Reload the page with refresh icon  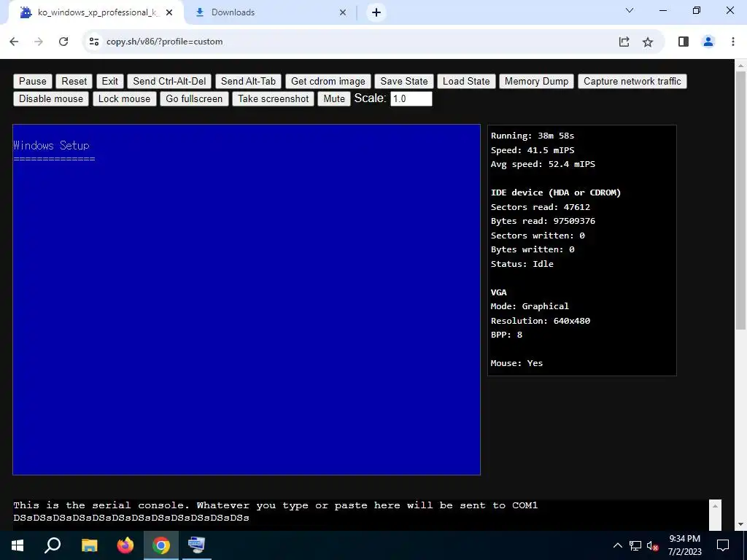point(63,42)
